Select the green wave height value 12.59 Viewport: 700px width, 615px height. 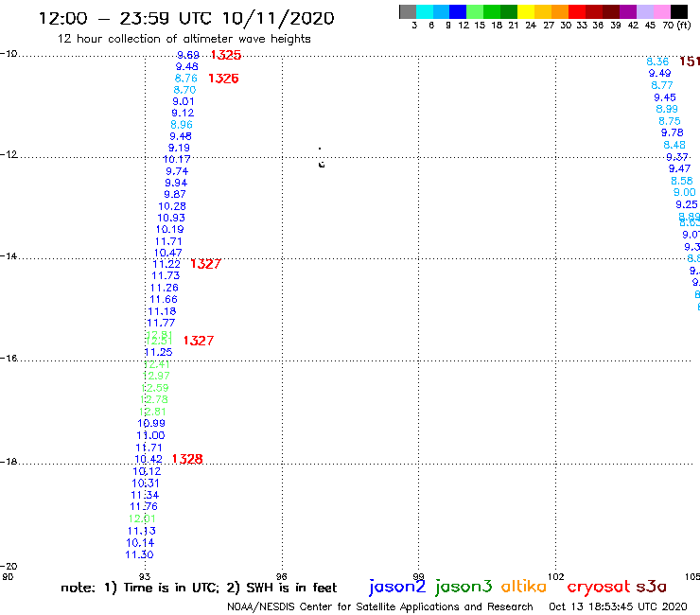[155, 388]
